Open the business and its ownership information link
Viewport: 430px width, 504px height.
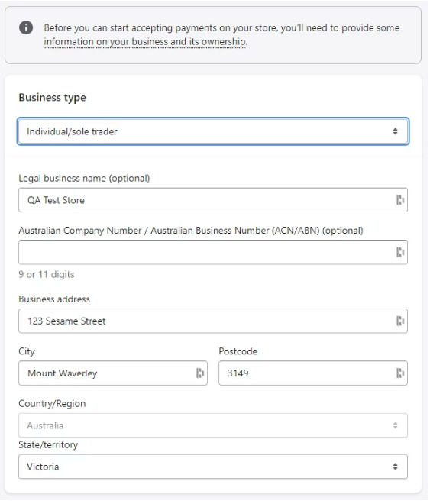pyautogui.click(x=145, y=42)
